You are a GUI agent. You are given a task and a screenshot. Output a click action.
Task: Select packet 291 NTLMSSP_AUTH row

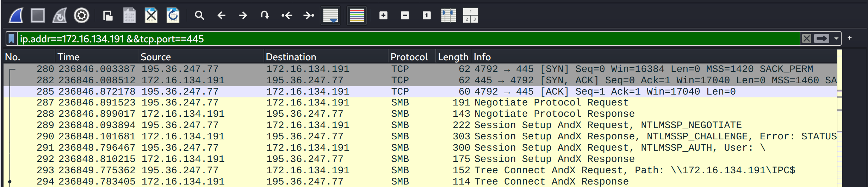click(420, 148)
